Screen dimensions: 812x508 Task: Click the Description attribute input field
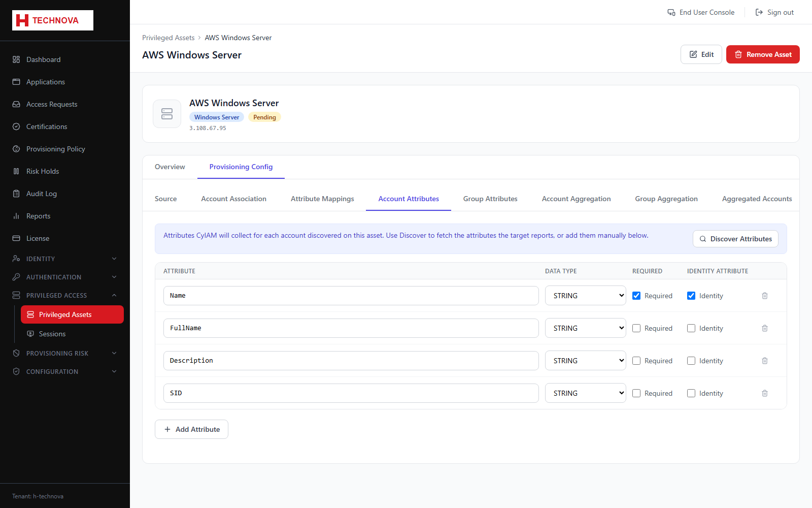coord(351,361)
